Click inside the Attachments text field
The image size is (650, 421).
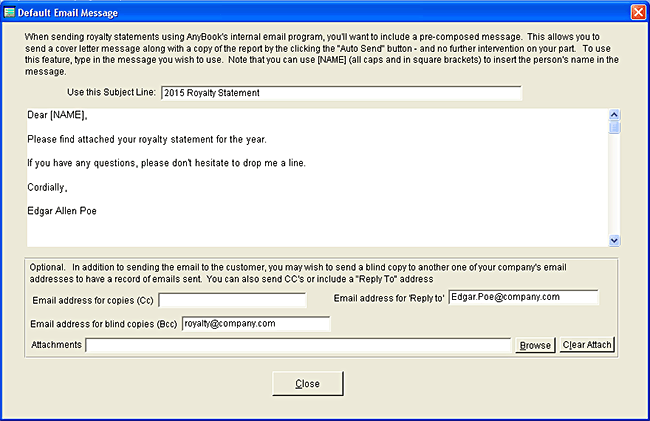pyautogui.click(x=298, y=345)
